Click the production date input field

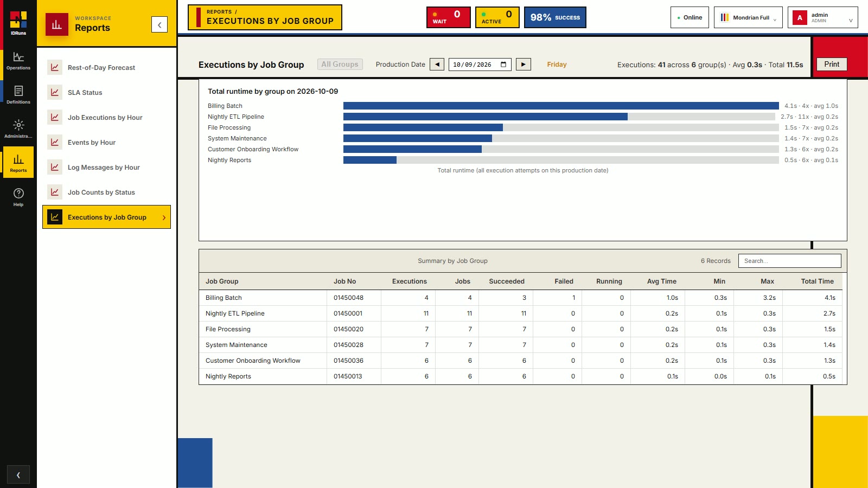pos(480,65)
